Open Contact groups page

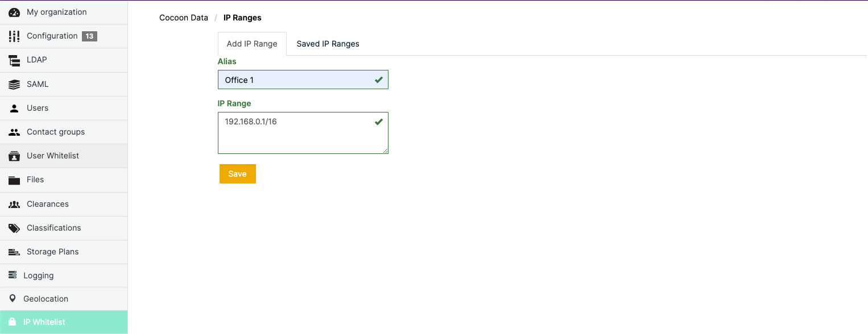[64, 132]
